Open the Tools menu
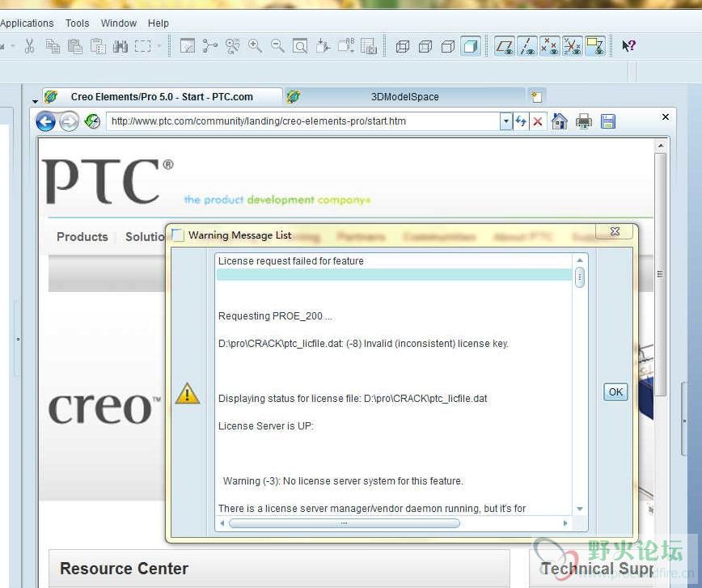This screenshot has height=588, width=702. pos(77,23)
